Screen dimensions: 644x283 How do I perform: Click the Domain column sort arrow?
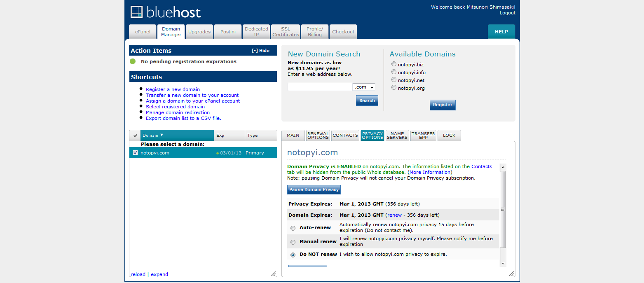coord(162,135)
